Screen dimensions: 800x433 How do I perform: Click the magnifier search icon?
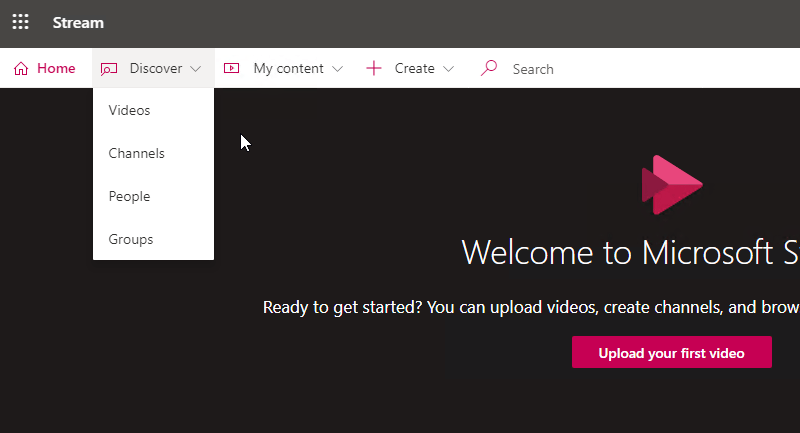489,69
